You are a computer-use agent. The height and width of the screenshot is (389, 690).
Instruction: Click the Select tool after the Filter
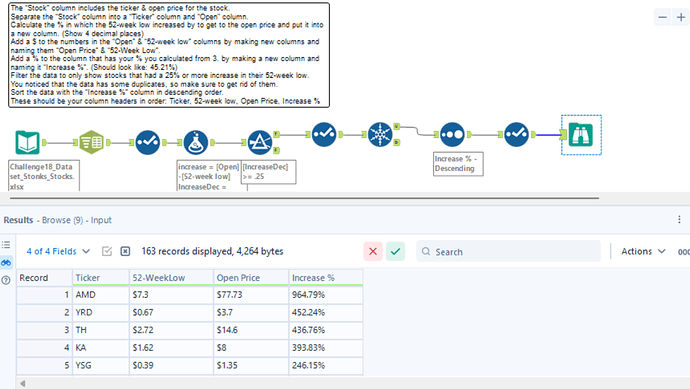324,134
